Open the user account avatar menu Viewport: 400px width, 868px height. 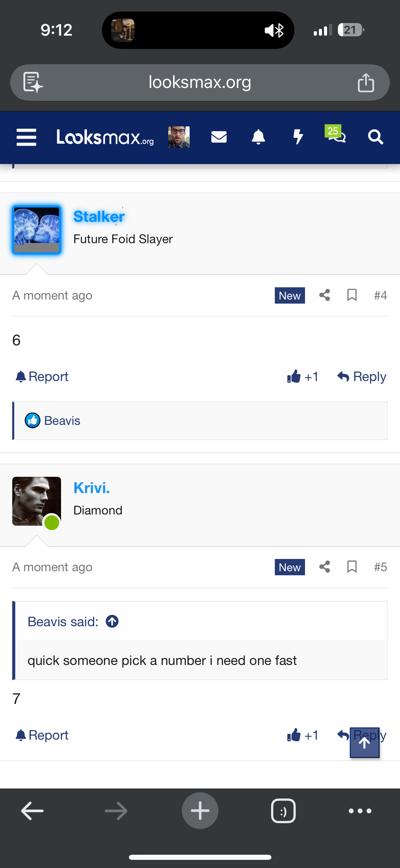(179, 137)
